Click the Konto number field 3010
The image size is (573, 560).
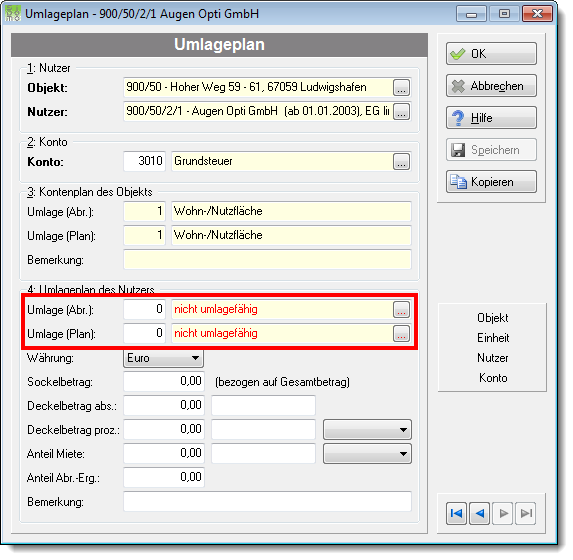click(145, 161)
